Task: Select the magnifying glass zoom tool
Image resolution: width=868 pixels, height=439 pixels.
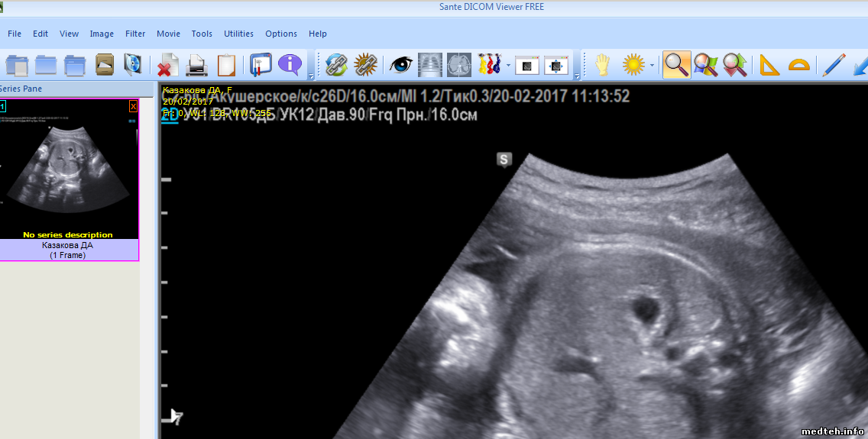Action: point(676,65)
